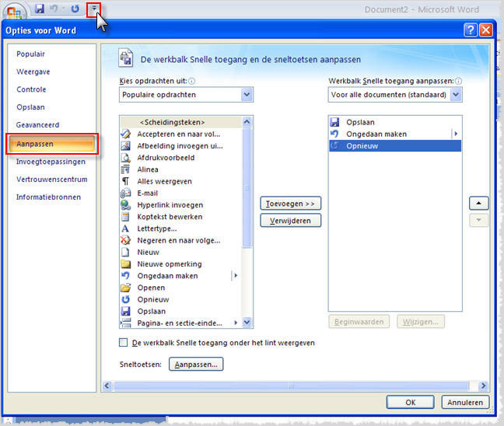Screen dimensions: 504x426
Task: Click the Wijzigen... button
Action: pos(421,322)
